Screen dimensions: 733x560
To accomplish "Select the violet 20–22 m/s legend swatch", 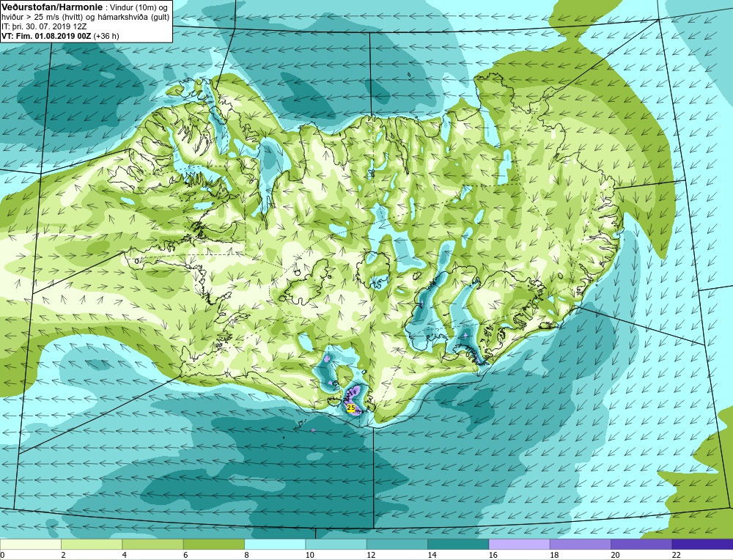I will click(x=641, y=544).
